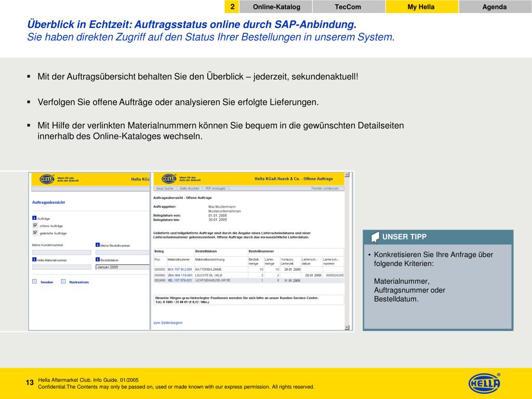Image resolution: width=532 pixels, height=399 pixels.
Task: Click the Bestelldatum column header
Action: coord(206,251)
